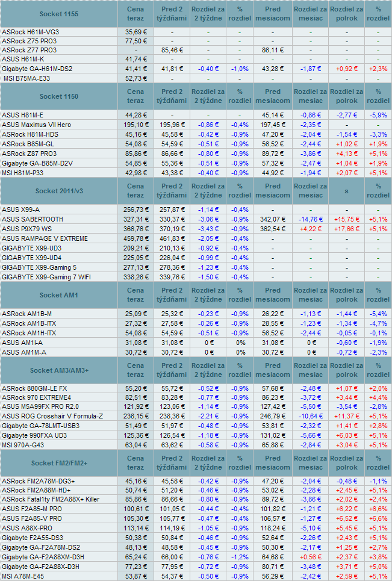Image resolution: width=392 pixels, height=581 pixels.
Task: Highlight Gigabyte GA-78LMT-USB3 product name
Action: click(x=41, y=426)
